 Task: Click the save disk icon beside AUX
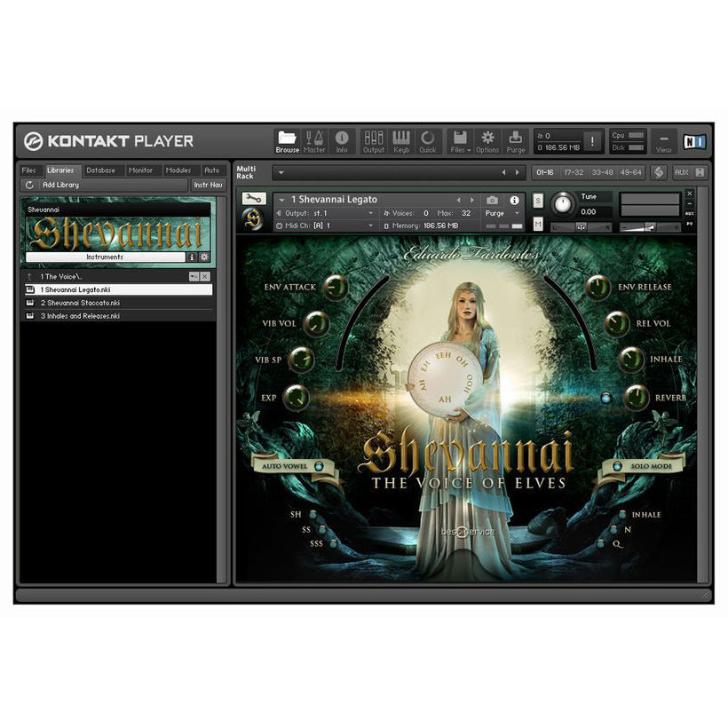click(x=700, y=172)
